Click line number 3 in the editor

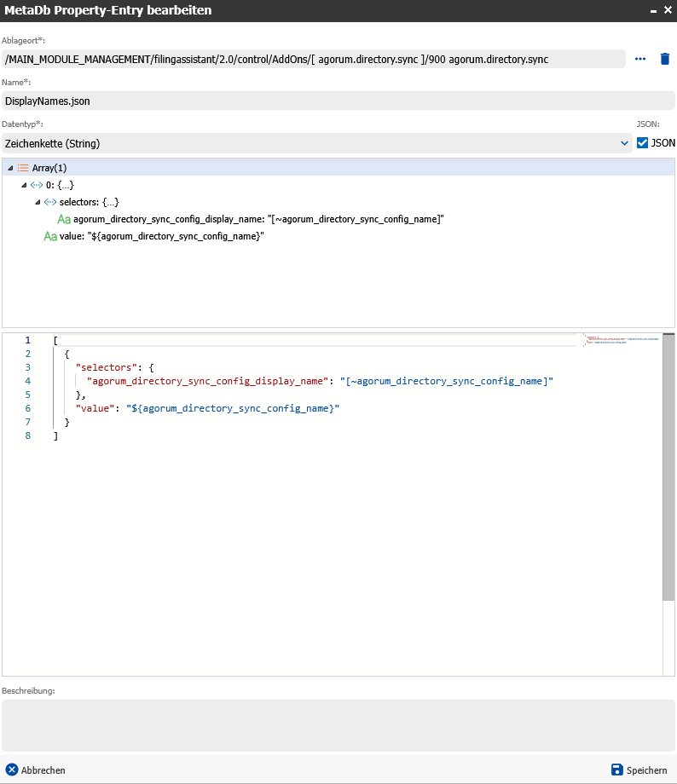click(27, 367)
